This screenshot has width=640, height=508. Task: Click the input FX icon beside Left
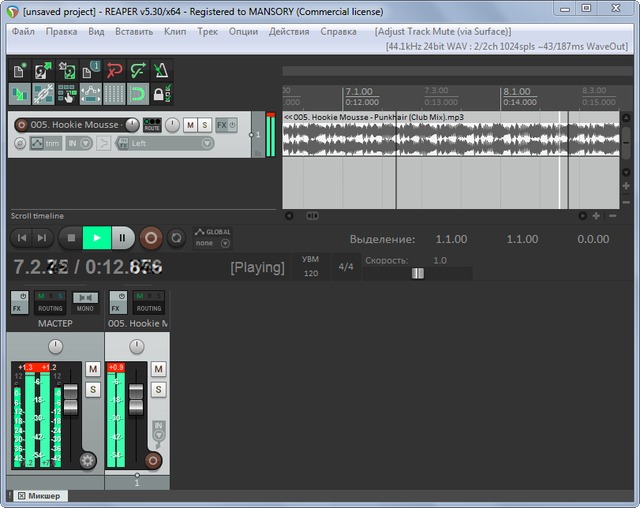123,143
